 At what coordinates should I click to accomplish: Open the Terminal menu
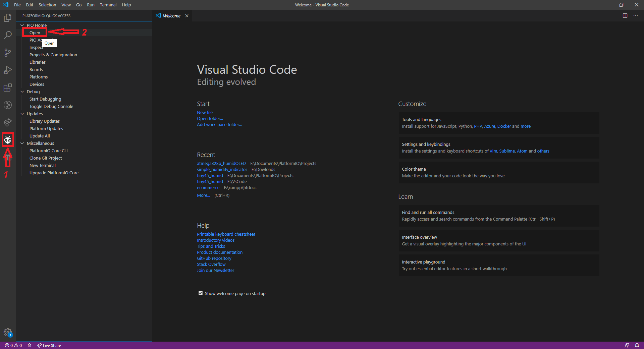[108, 5]
